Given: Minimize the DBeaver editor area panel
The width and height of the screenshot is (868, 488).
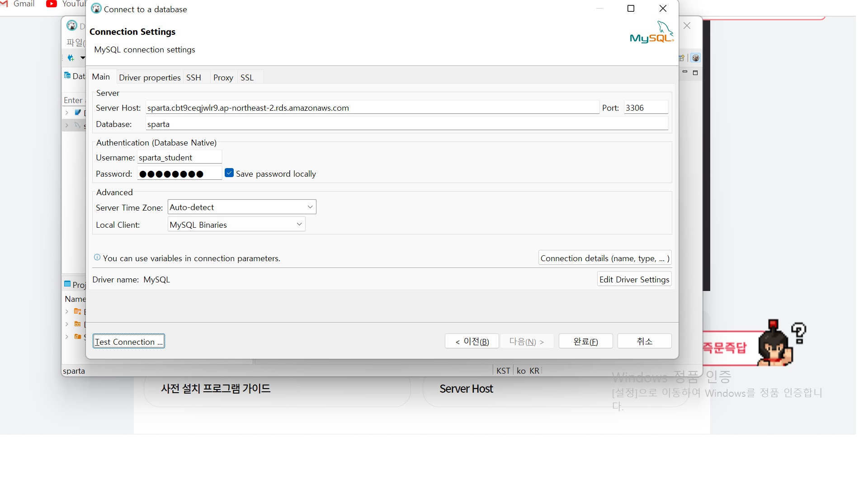Looking at the screenshot, I should tap(685, 72).
